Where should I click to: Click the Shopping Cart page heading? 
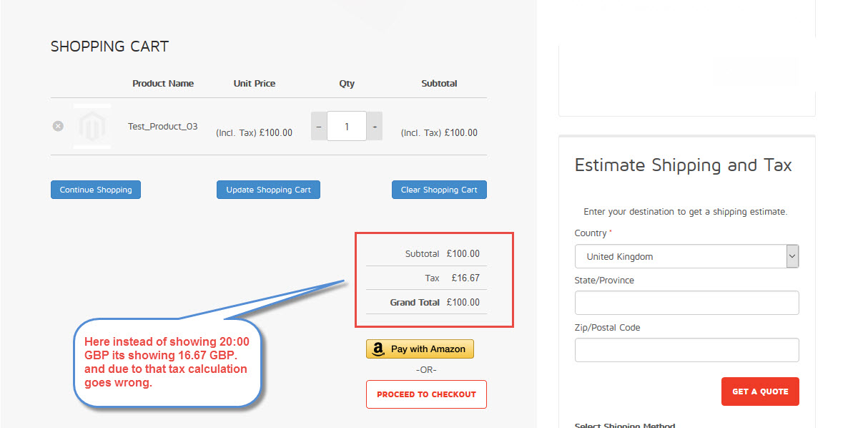point(109,47)
